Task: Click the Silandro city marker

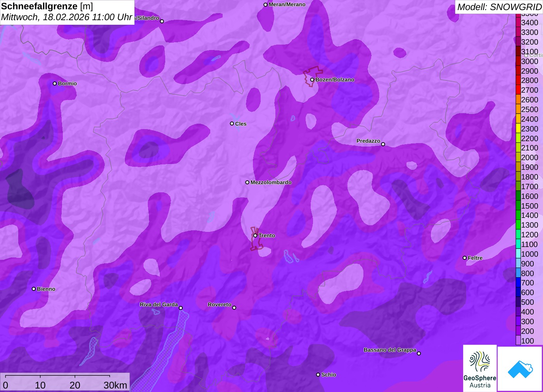Action: [162, 21]
